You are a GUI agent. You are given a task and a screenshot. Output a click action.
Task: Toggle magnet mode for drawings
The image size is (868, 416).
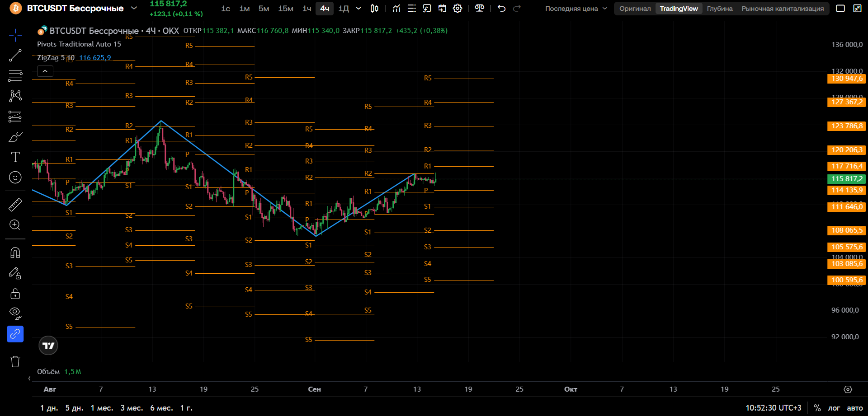15,252
